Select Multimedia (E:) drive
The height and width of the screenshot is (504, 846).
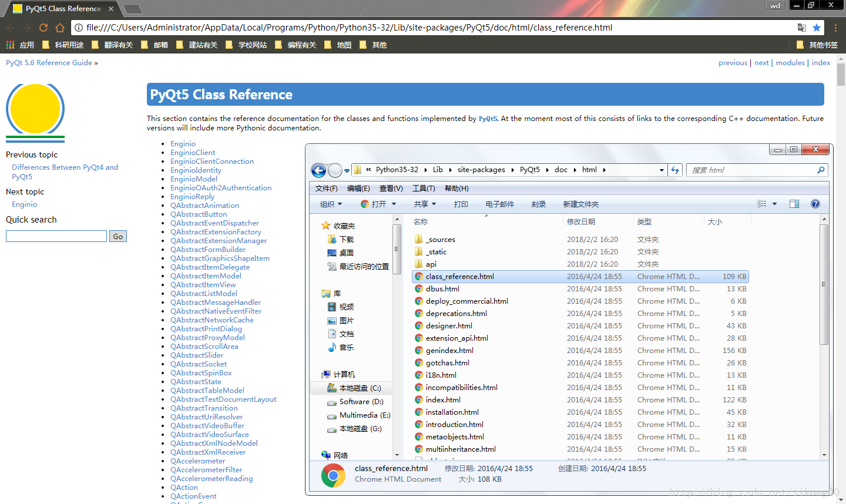359,415
